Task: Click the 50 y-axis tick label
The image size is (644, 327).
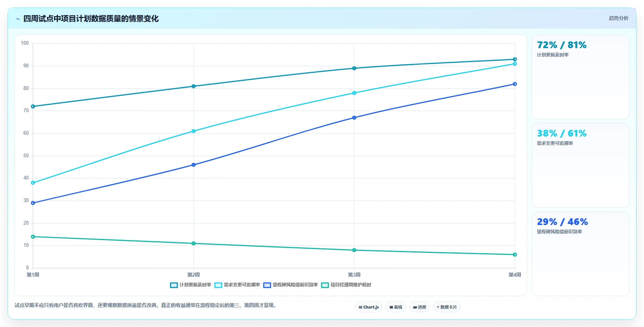Action: point(26,155)
